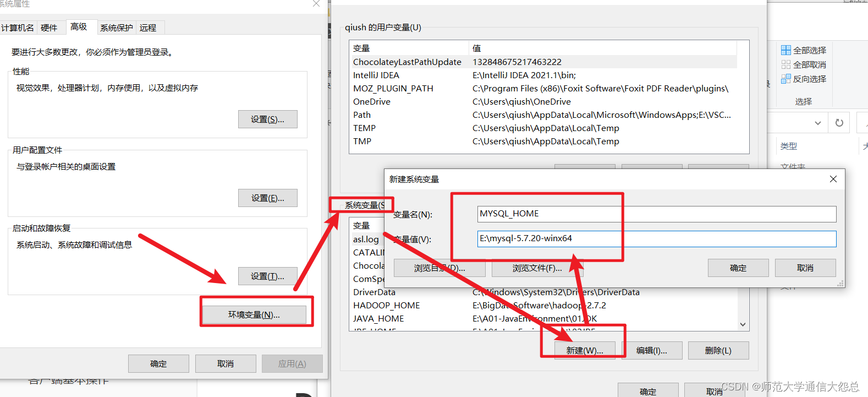Click the 反向选择 invert selection icon

(x=786, y=79)
